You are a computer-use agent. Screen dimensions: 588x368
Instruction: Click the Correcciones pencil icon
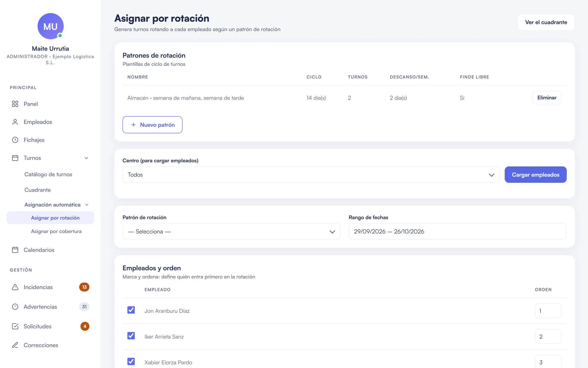[x=15, y=345]
